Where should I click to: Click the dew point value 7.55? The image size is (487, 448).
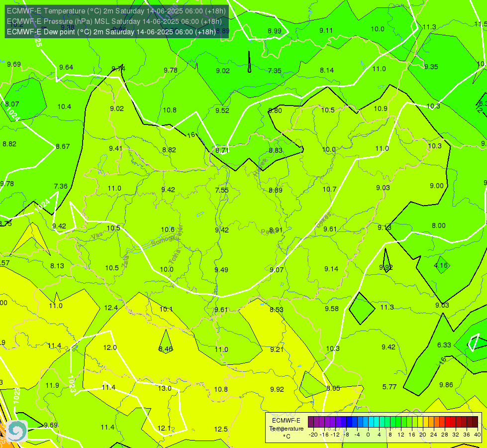(x=222, y=190)
